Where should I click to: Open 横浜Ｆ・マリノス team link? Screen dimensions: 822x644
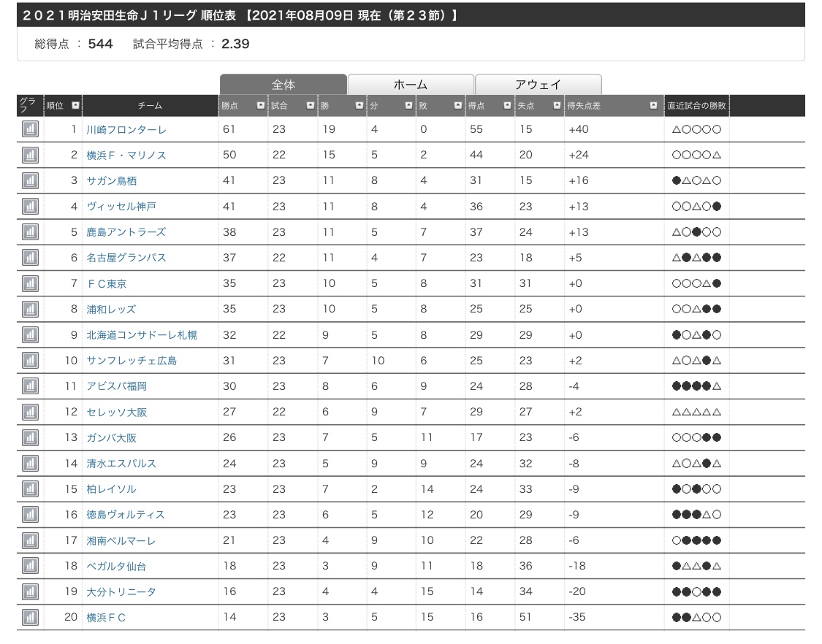(126, 156)
